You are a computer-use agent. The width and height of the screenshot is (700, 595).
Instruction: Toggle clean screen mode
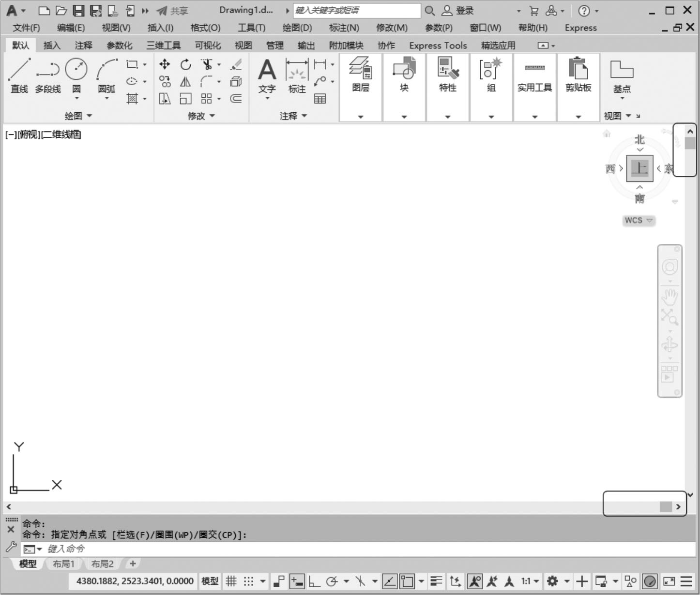(x=669, y=581)
